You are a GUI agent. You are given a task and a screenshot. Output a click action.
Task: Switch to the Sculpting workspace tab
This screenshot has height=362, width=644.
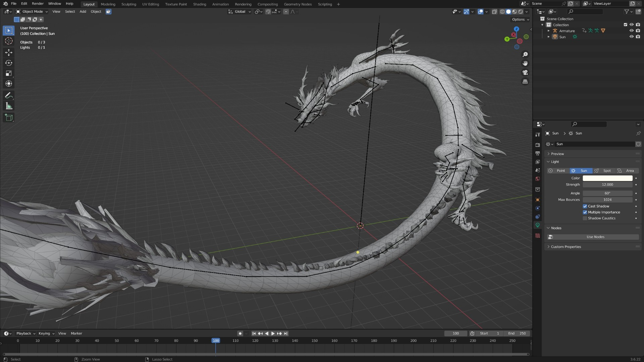[x=129, y=4]
